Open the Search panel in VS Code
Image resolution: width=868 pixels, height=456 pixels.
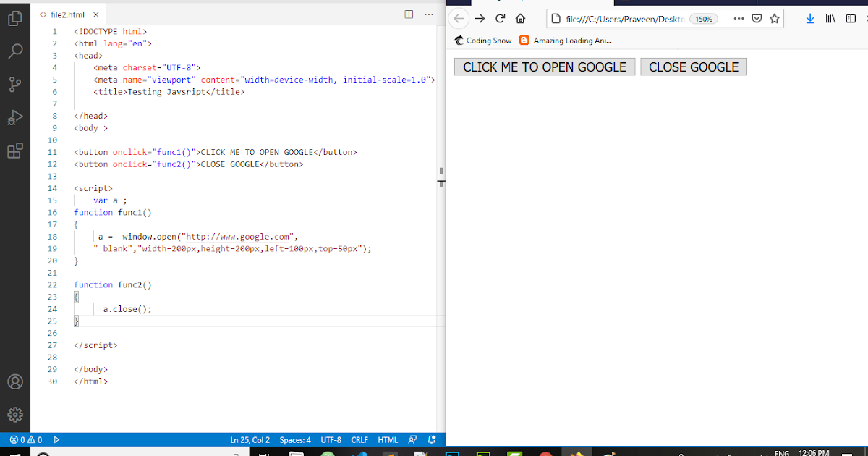14,51
